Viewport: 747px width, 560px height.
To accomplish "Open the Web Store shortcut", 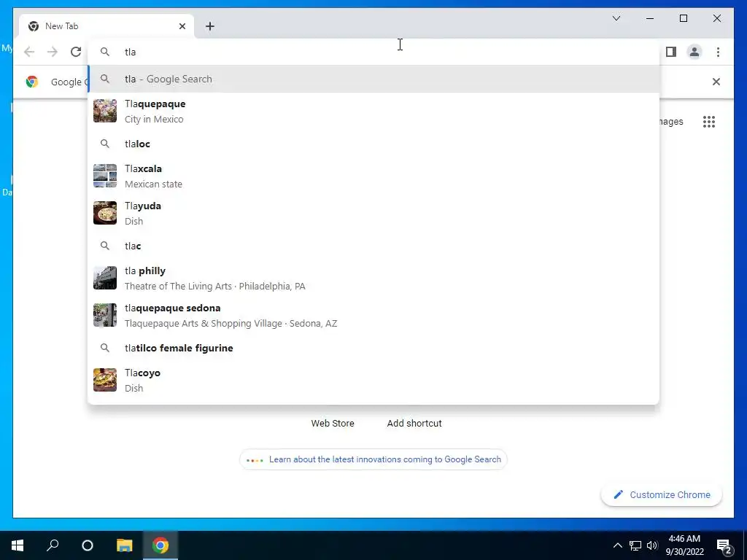I will [333, 424].
